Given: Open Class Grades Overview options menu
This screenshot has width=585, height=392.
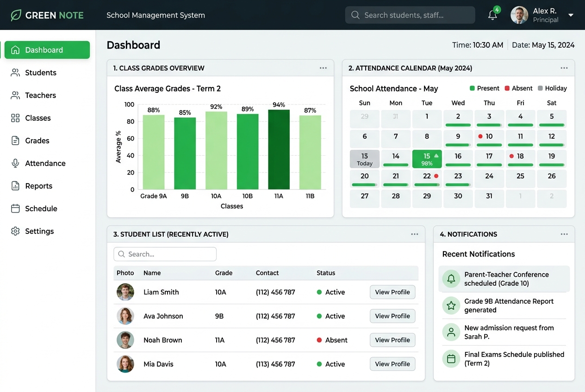Looking at the screenshot, I should 323,68.
